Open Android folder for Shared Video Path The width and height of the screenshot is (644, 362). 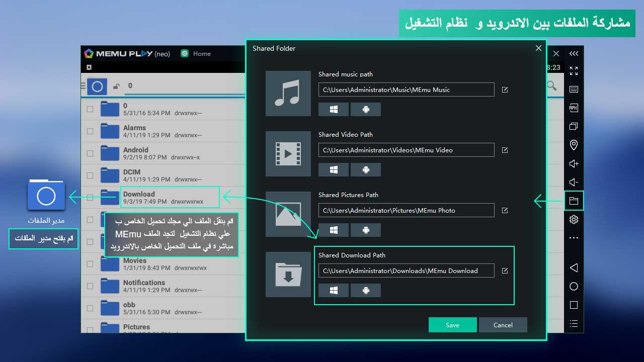[x=366, y=169]
